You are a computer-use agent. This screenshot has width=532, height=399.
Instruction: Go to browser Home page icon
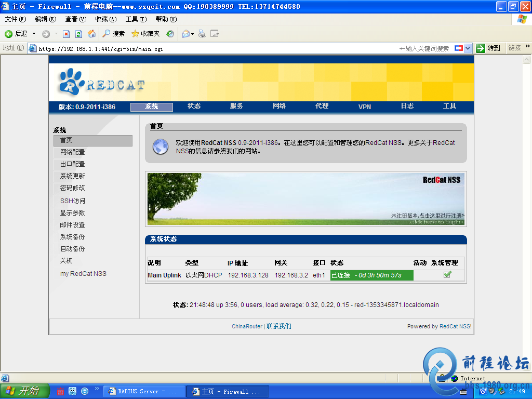pos(91,34)
